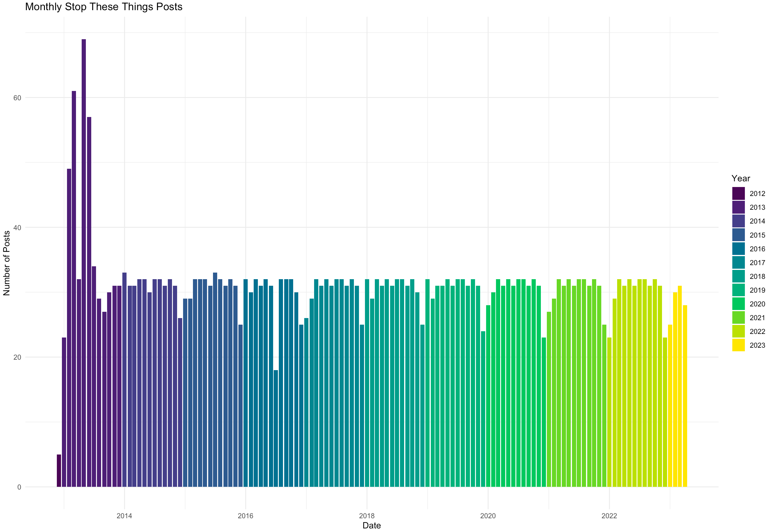The width and height of the screenshot is (770, 532).
Task: Click the y-axis tick label "40"
Action: pyautogui.click(x=17, y=228)
